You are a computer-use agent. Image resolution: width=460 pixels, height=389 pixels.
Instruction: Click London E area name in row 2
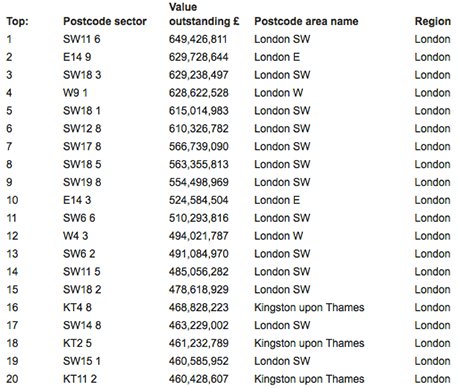[x=277, y=57]
